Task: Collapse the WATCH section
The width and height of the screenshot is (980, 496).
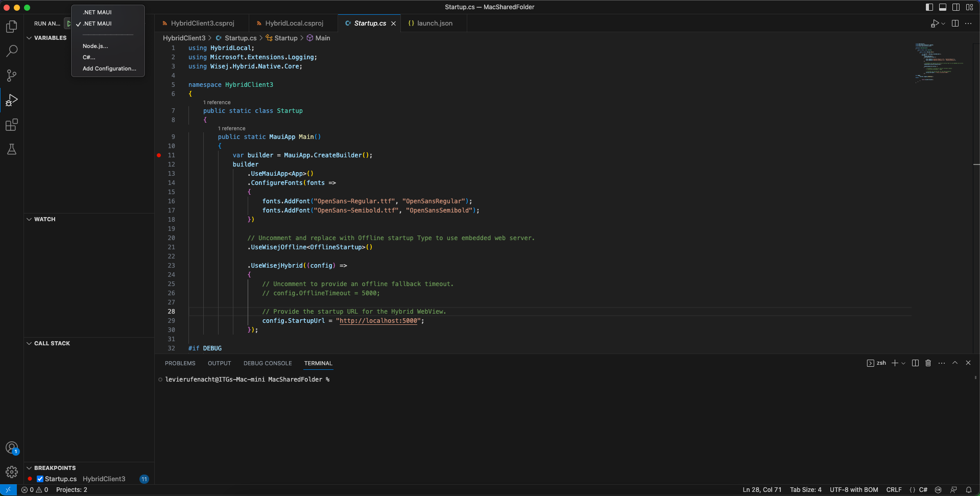Action: pos(29,219)
